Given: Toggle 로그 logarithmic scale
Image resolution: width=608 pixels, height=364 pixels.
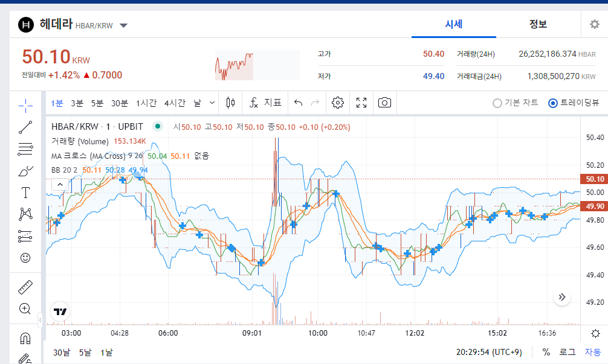Looking at the screenshot, I should pos(567,352).
